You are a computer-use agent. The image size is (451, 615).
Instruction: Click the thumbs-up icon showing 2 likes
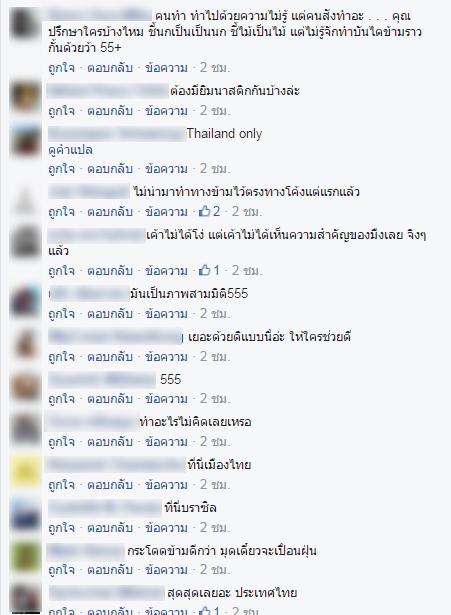coord(205,212)
